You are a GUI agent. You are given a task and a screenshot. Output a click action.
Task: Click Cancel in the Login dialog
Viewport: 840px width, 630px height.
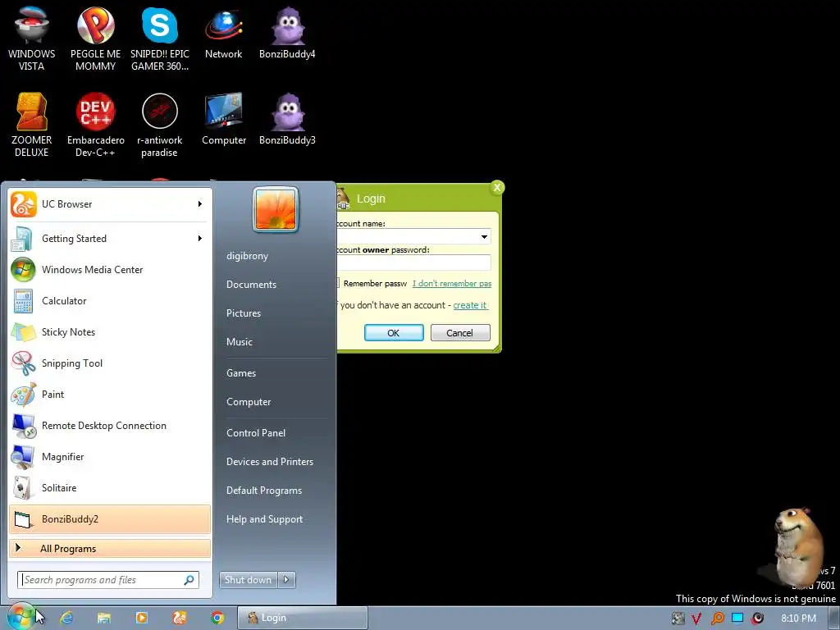coord(460,333)
